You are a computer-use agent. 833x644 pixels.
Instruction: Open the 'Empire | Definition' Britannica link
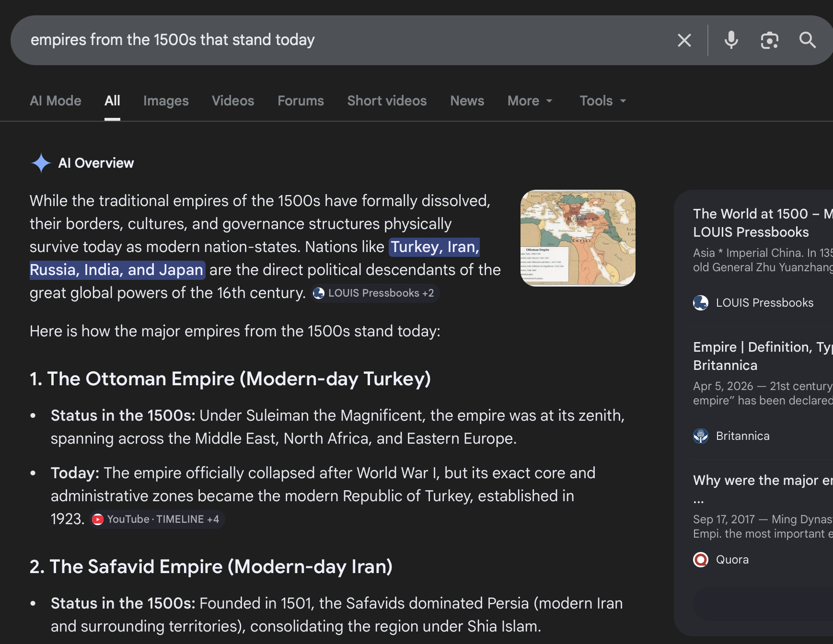point(763,356)
